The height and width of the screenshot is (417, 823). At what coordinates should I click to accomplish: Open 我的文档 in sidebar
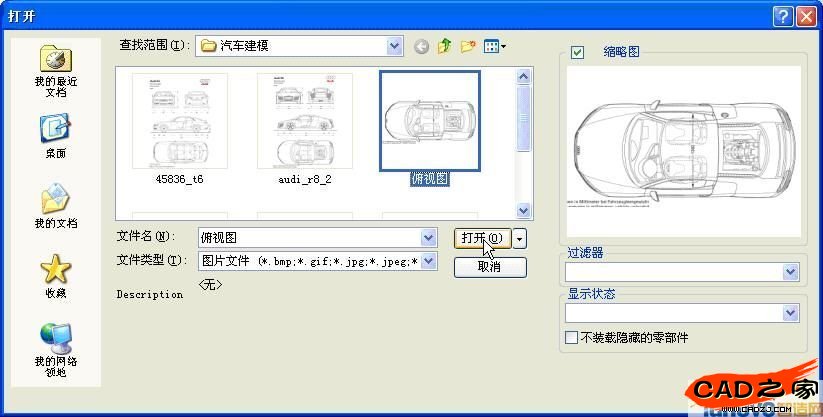click(55, 206)
